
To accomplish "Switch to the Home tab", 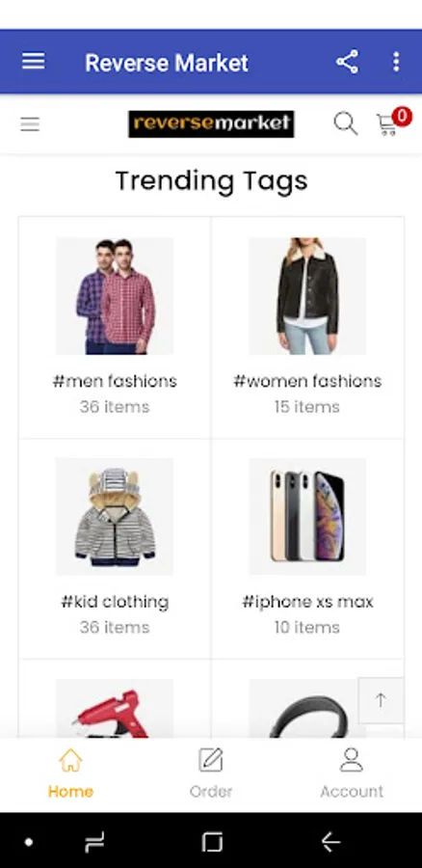I will [x=70, y=773].
